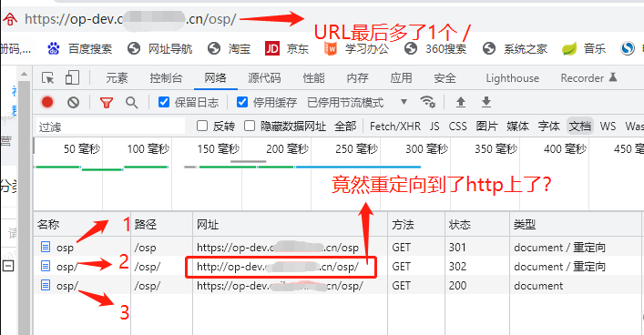The image size is (644, 335).
Task: Switch to the 网络 tab
Action: [215, 78]
